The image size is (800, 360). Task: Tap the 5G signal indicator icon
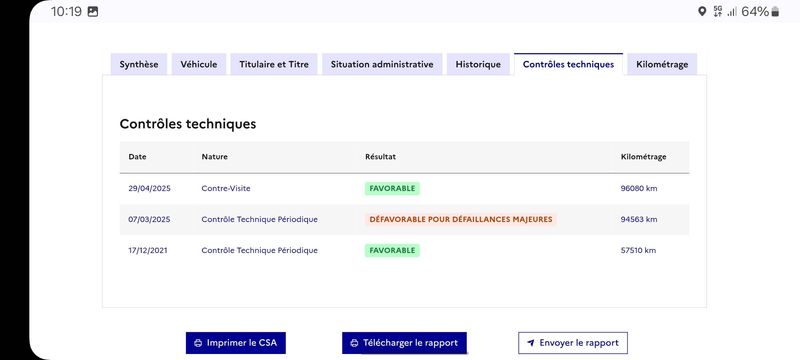click(x=718, y=12)
